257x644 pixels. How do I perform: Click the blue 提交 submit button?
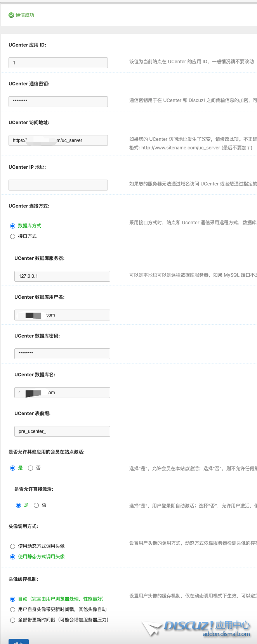tap(19, 641)
